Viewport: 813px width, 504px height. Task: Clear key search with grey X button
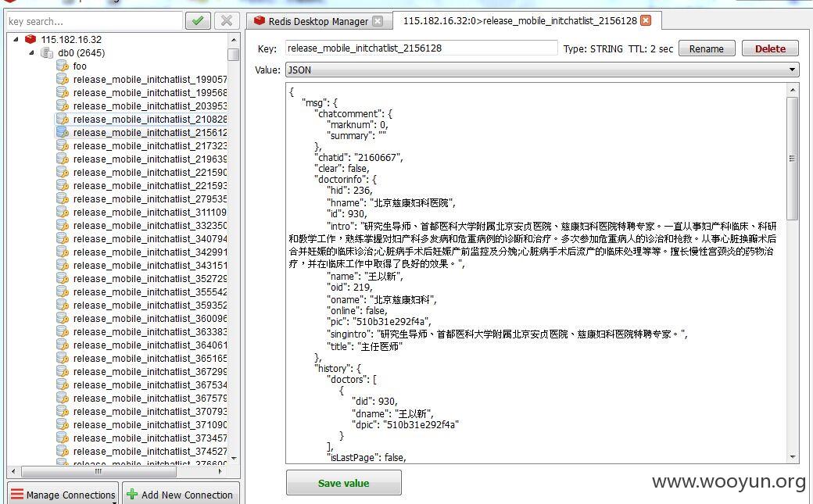tap(227, 21)
